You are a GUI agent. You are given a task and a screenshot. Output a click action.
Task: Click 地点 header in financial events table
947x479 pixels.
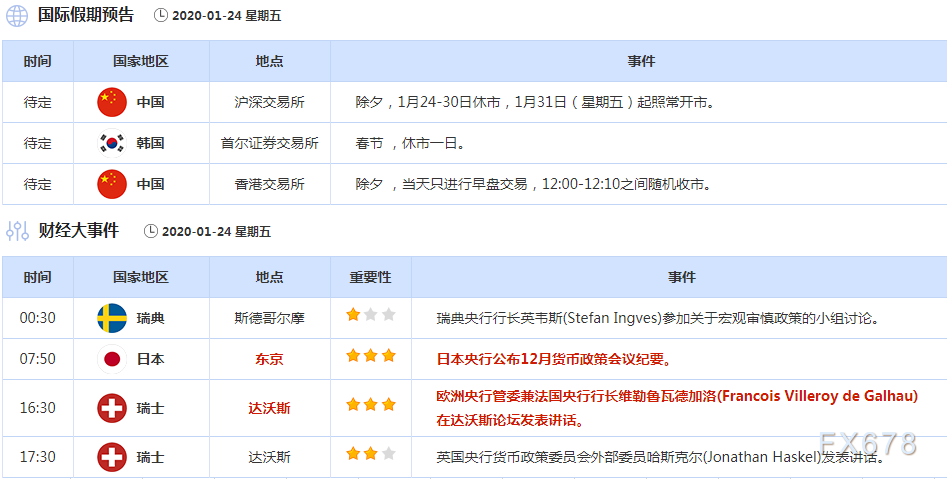[269, 277]
